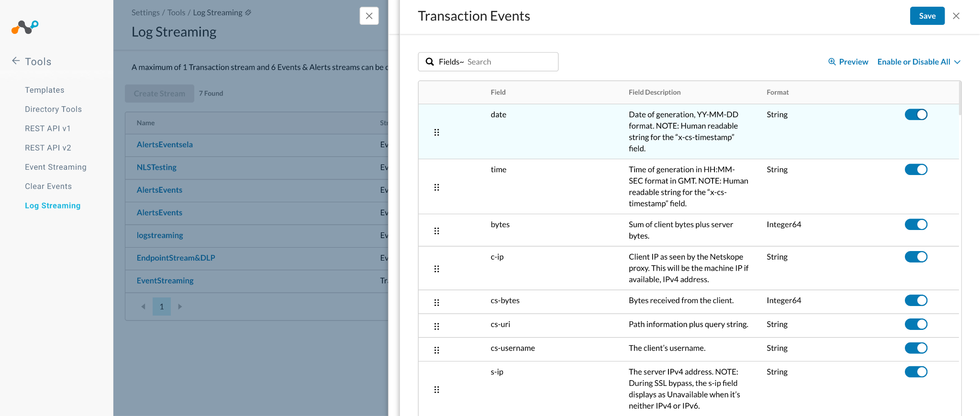Toggle the cs-uri field switch

pos(916,324)
